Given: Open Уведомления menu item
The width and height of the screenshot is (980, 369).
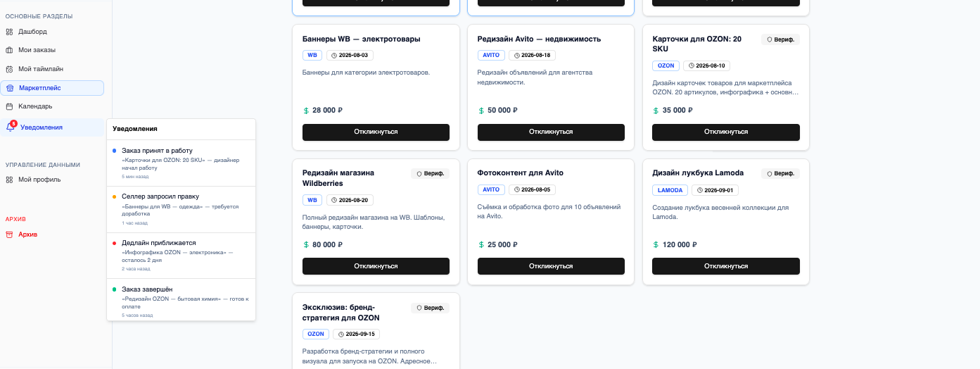Looking at the screenshot, I should (x=52, y=127).
